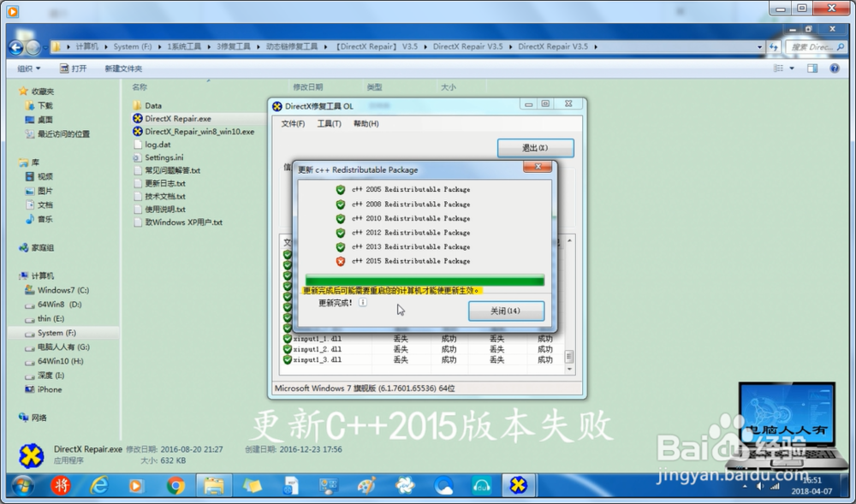Open Google Chrome from taskbar

click(175, 485)
